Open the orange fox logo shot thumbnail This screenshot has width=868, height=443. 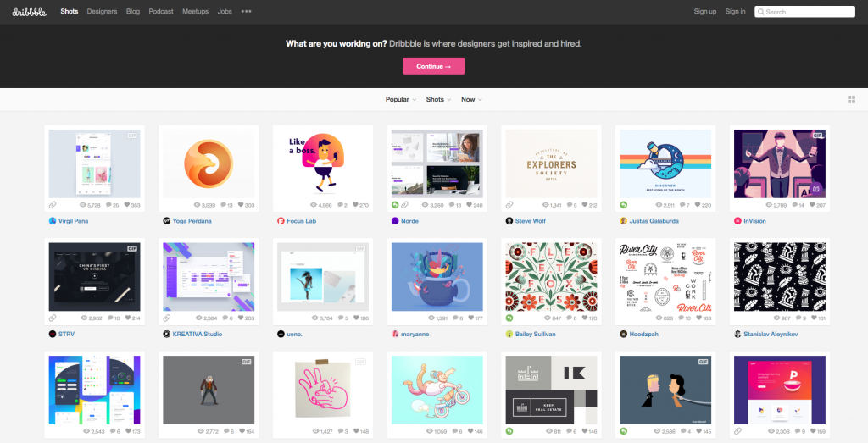209,163
